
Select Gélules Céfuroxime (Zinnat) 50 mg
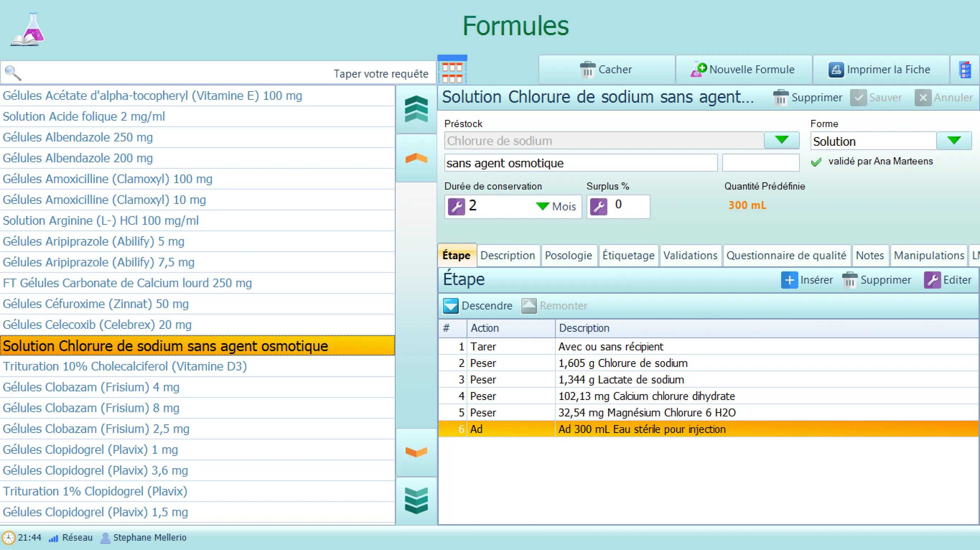(197, 304)
